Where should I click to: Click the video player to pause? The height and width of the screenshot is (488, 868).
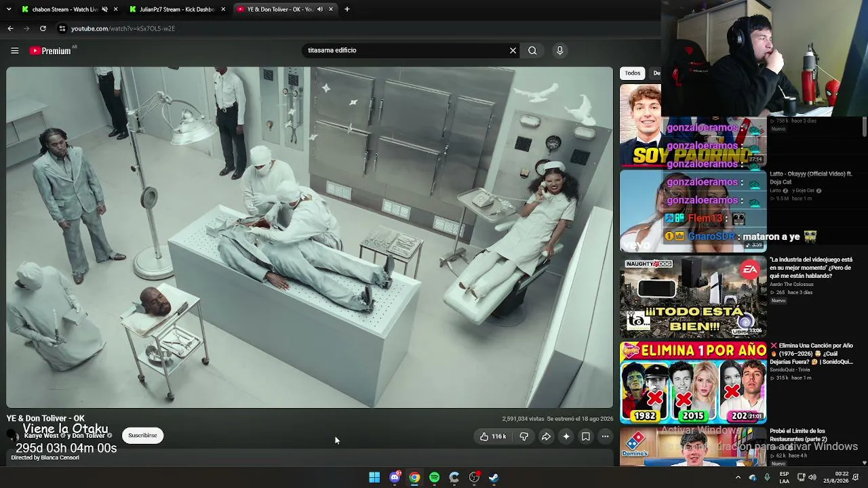(310, 237)
